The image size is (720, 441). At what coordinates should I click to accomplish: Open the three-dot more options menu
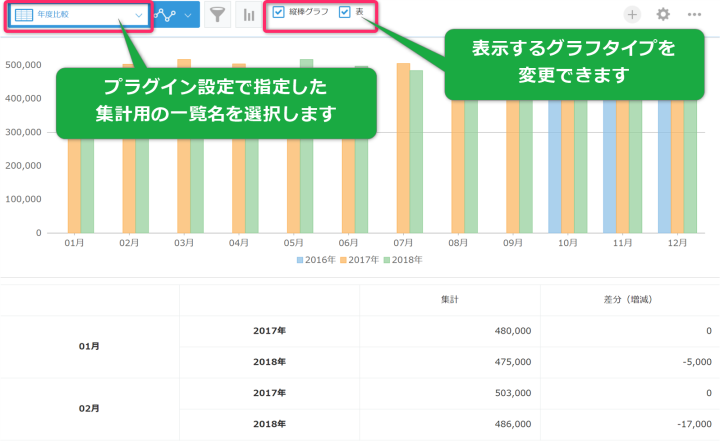(694, 14)
